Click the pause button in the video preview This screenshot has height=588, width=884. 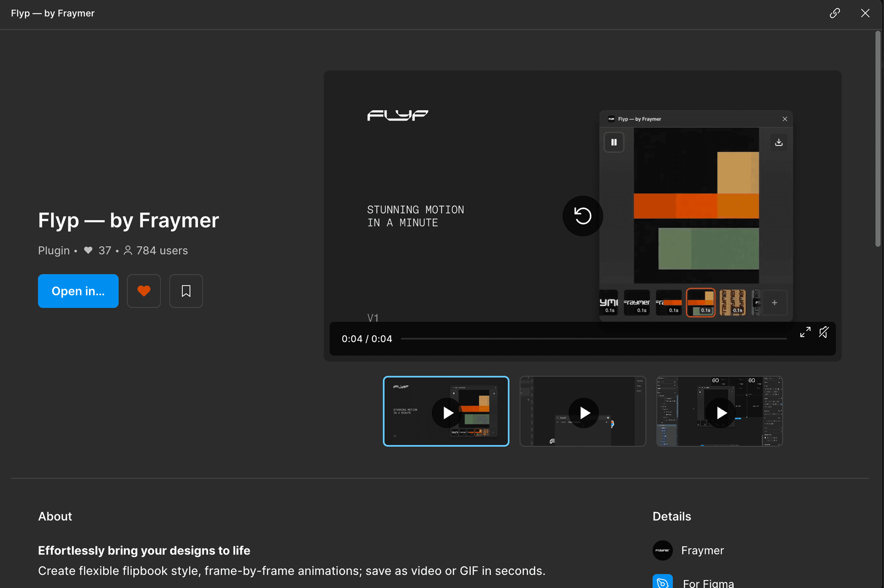coord(614,142)
